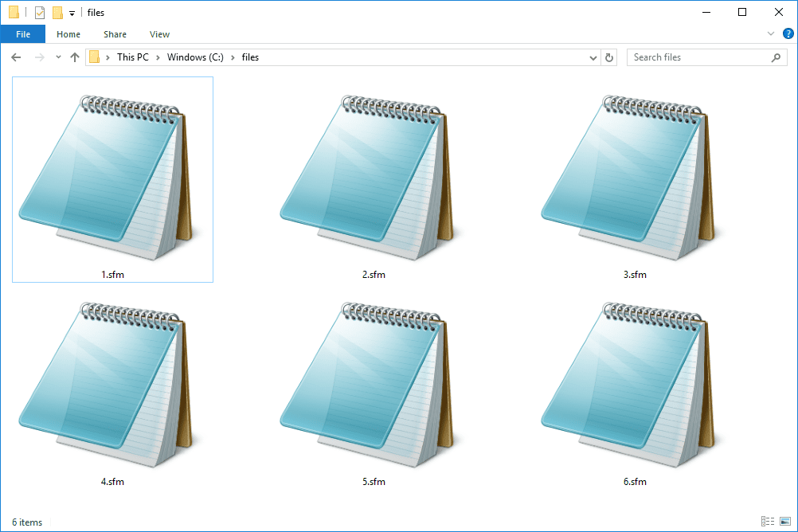
Task: Click the 5.sfm file name label
Action: [374, 482]
